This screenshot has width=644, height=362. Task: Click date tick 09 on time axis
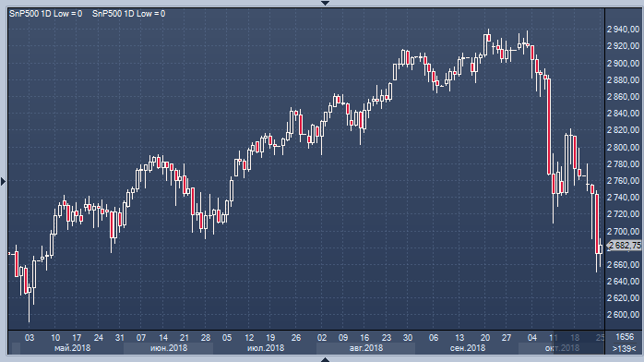[x=343, y=338]
